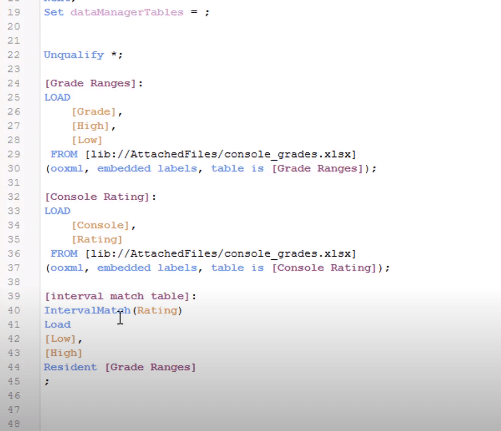Click the Resident keyword on line 44
This screenshot has height=431, width=501.
click(x=70, y=367)
